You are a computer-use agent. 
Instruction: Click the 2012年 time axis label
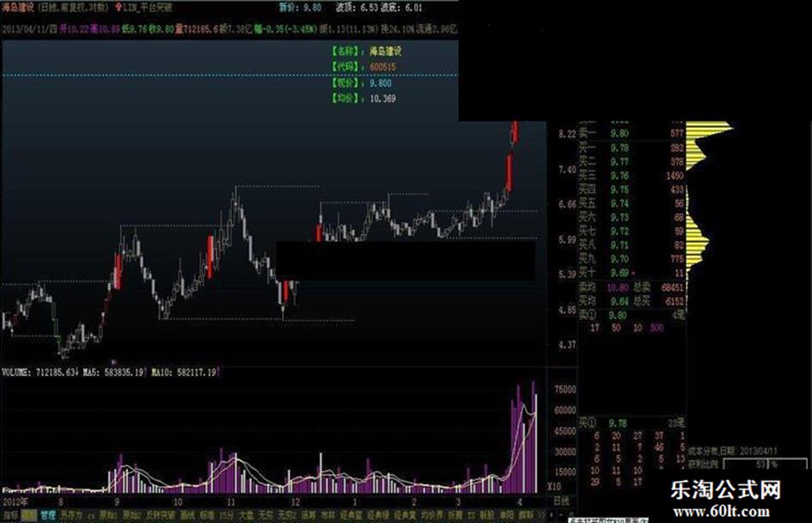pyautogui.click(x=15, y=502)
